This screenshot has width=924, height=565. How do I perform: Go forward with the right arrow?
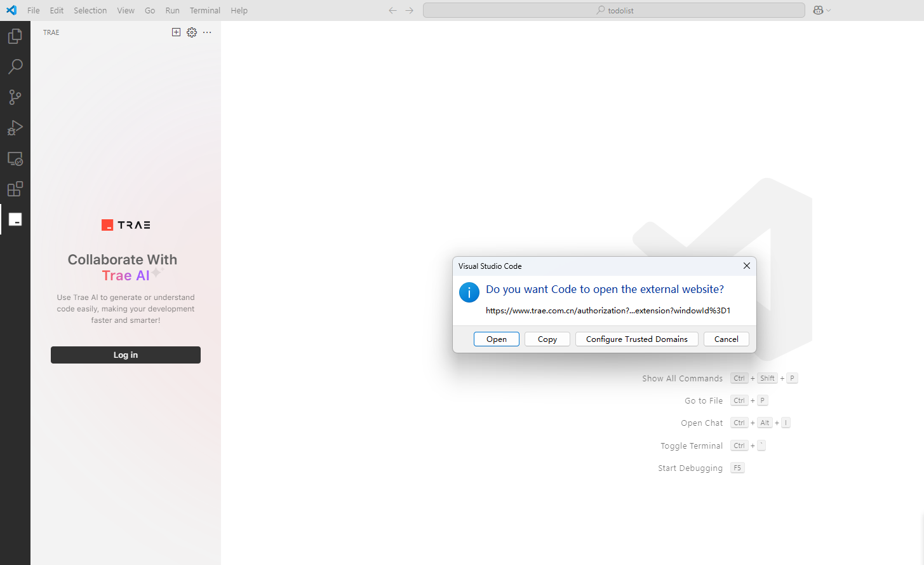point(410,10)
